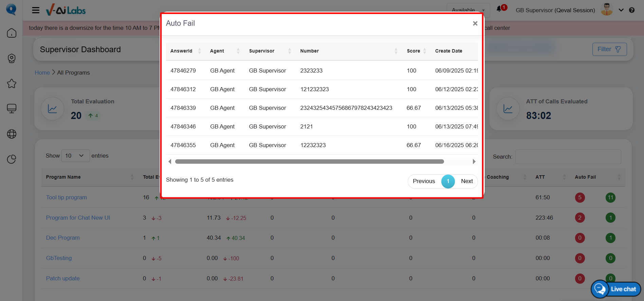
Task: Expand the user profile chevron
Action: point(621,10)
